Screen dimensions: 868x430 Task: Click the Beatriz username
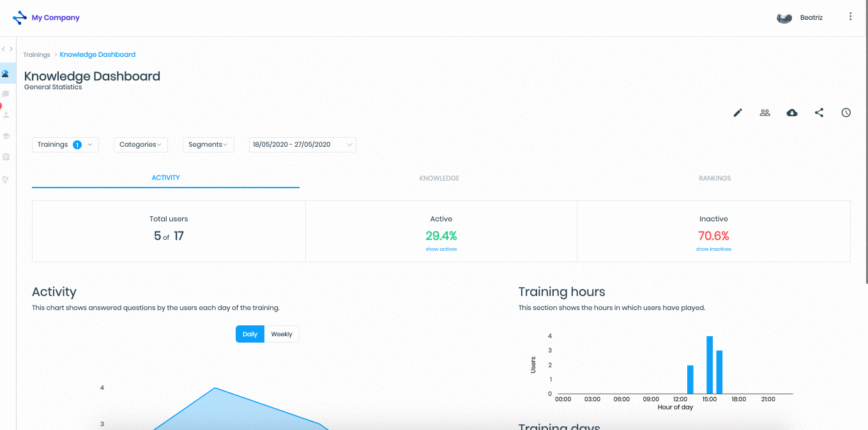(811, 18)
